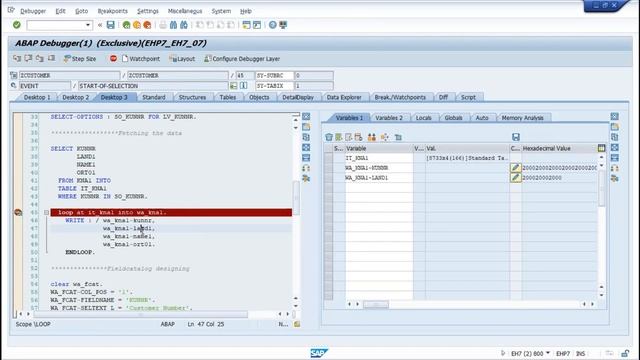Screen dimensions: 640x360
Task: Click the Layout button
Action: click(182, 59)
